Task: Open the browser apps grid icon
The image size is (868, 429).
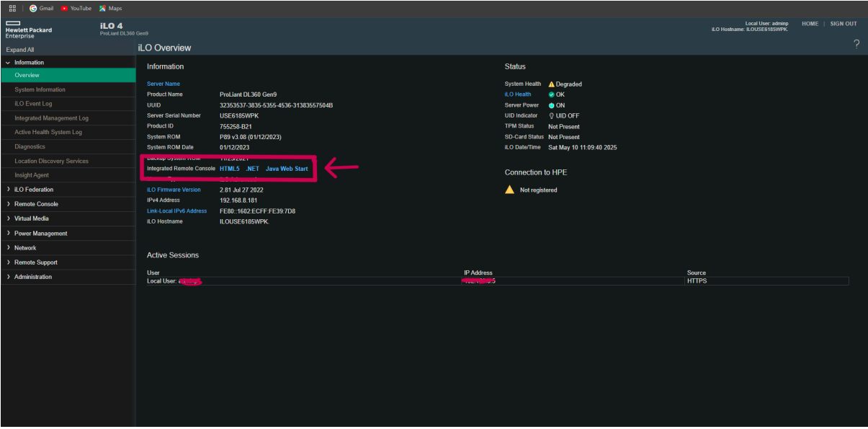Action: point(12,9)
